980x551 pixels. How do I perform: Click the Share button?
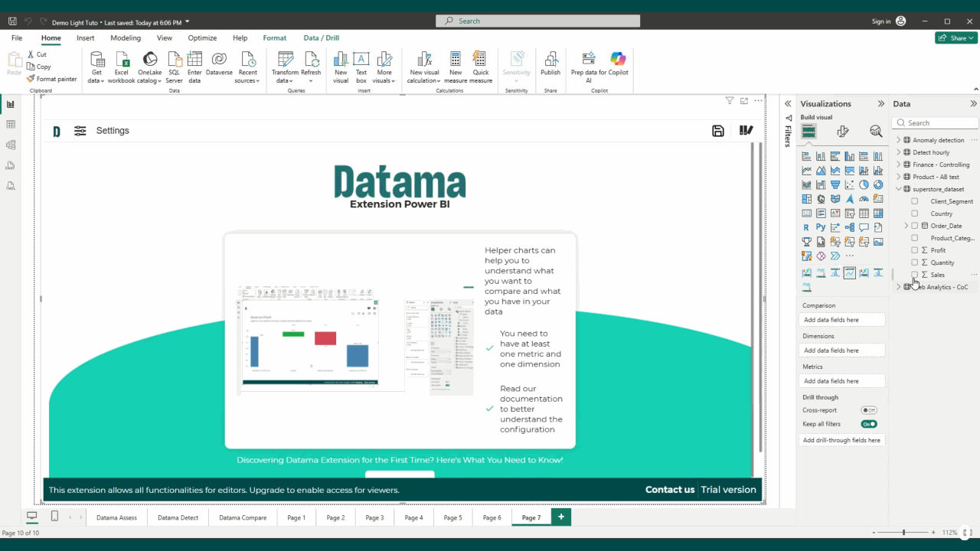[955, 37]
